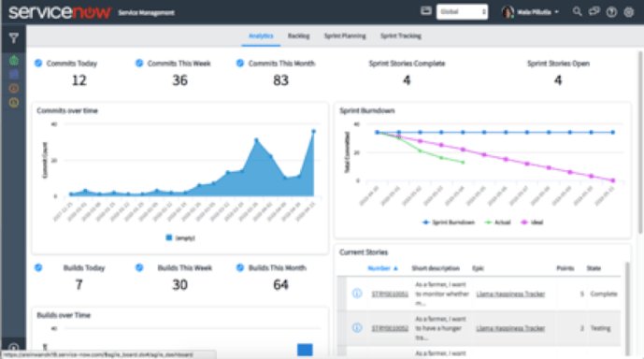Toggle the Ideal legend entry

[x=532, y=223]
